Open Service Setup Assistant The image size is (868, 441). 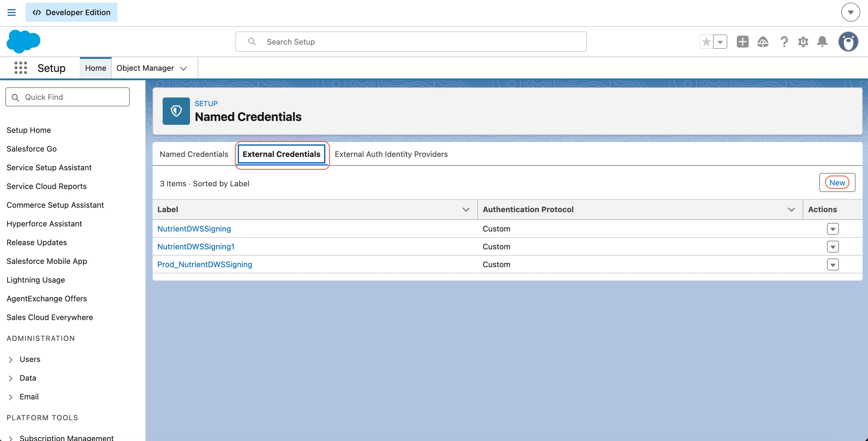(49, 167)
